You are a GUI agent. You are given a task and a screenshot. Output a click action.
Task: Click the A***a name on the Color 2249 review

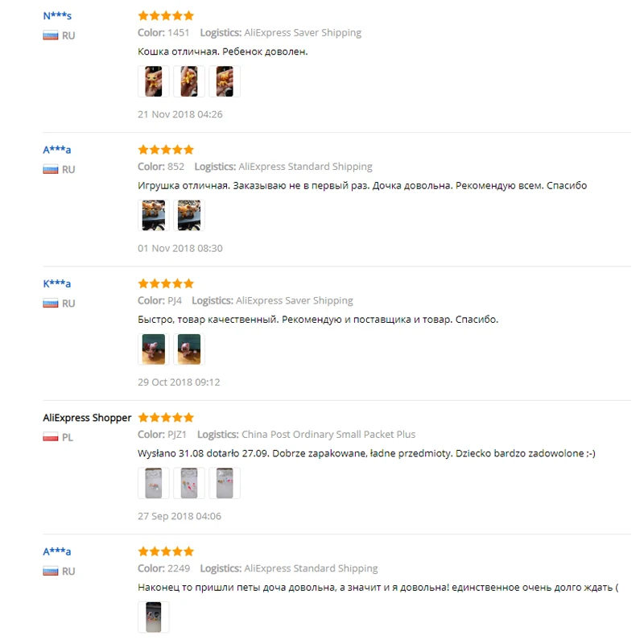pos(57,552)
